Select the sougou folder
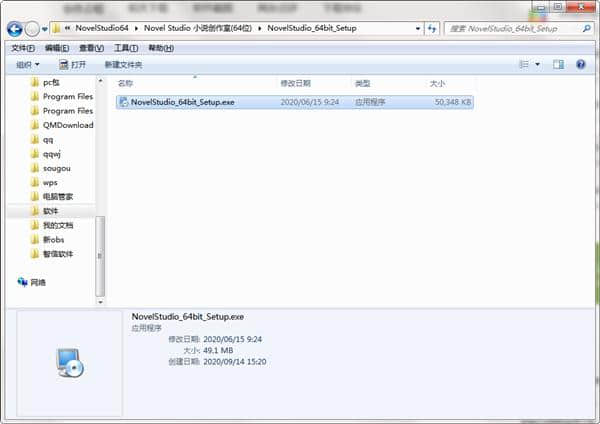Image resolution: width=600 pixels, height=424 pixels. 56,168
